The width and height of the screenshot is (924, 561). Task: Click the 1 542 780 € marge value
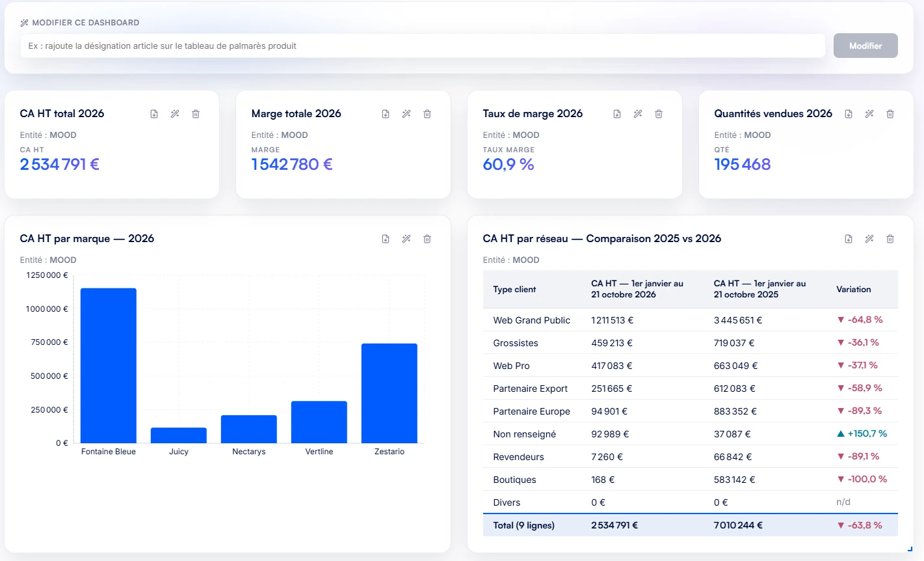point(292,164)
